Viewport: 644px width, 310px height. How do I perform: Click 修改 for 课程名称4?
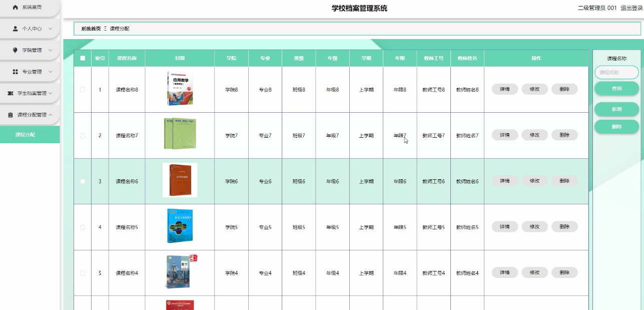(x=535, y=272)
